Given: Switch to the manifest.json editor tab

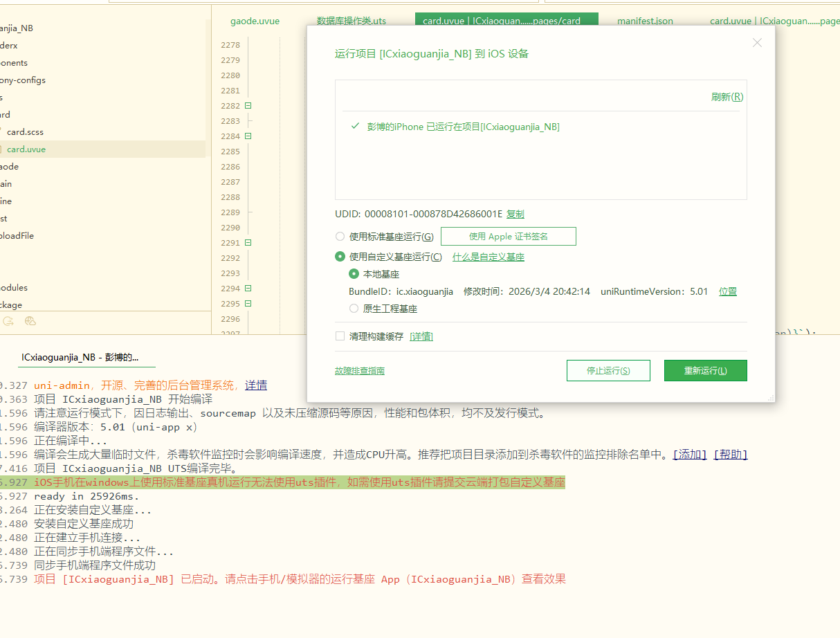Looking at the screenshot, I should pos(645,21).
